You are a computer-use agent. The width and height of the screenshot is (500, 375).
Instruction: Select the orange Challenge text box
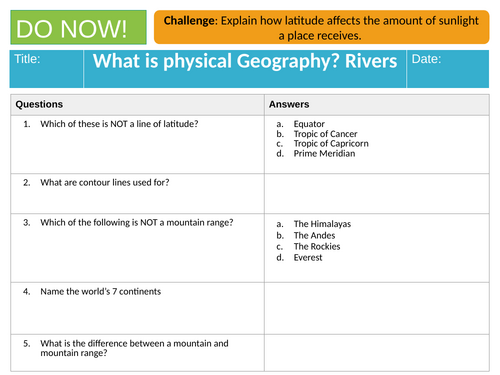click(x=321, y=27)
